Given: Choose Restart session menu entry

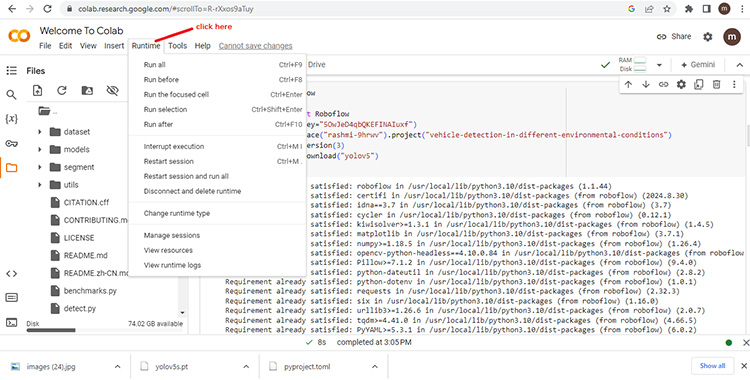Looking at the screenshot, I should [x=218, y=161].
